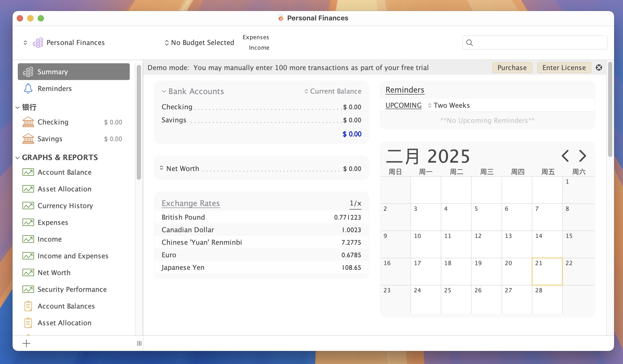Click the Japanese Yen exchange rate row
The image size is (623, 364).
click(x=261, y=268)
